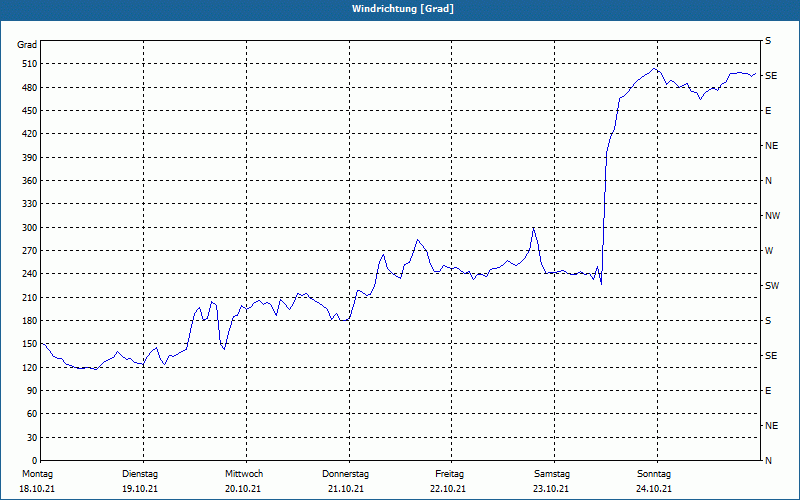Pick the date 19.10.21
The height and width of the screenshot is (500, 800).
pos(140,489)
